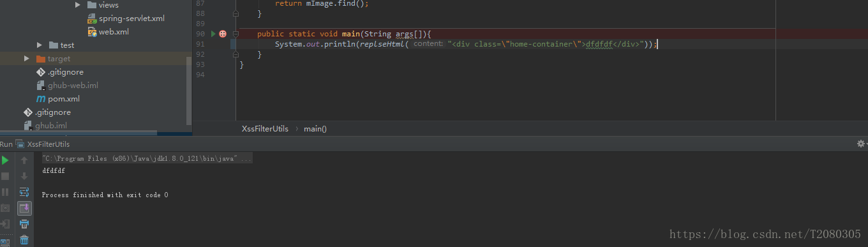
Task: Click line number 94 in gutter
Action: coord(200,75)
